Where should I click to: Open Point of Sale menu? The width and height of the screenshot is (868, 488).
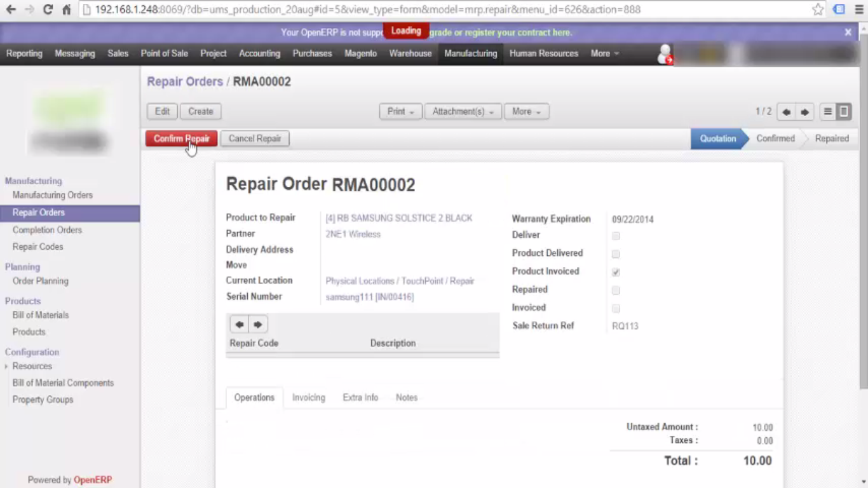coord(165,53)
